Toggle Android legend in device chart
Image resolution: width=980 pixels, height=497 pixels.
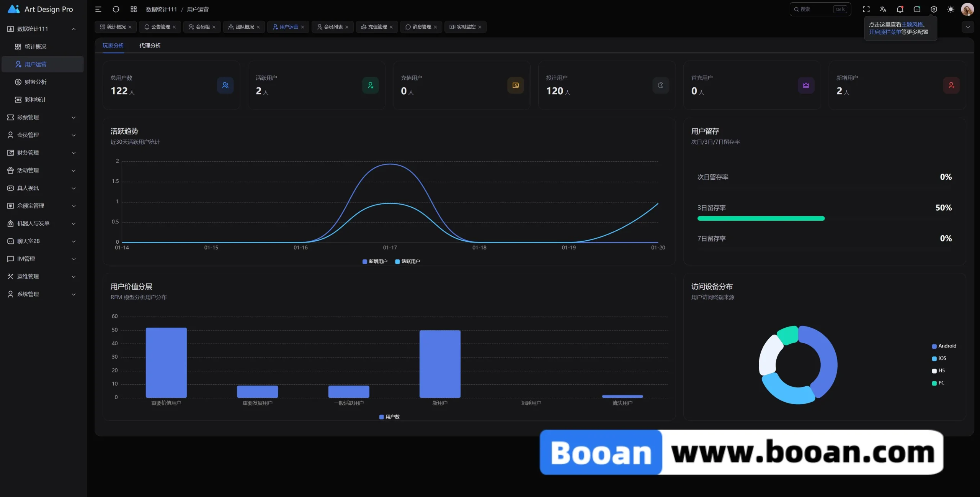(944, 346)
